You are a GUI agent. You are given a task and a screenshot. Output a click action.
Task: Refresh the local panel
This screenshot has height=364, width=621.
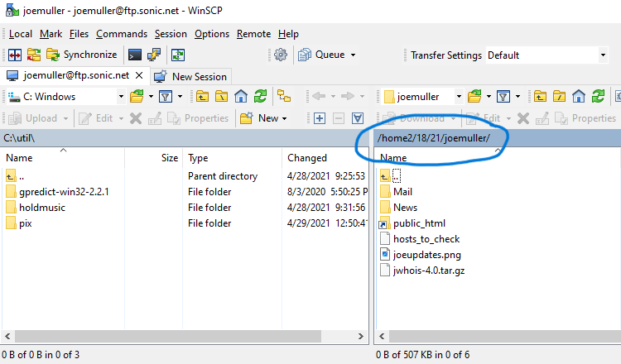point(260,96)
